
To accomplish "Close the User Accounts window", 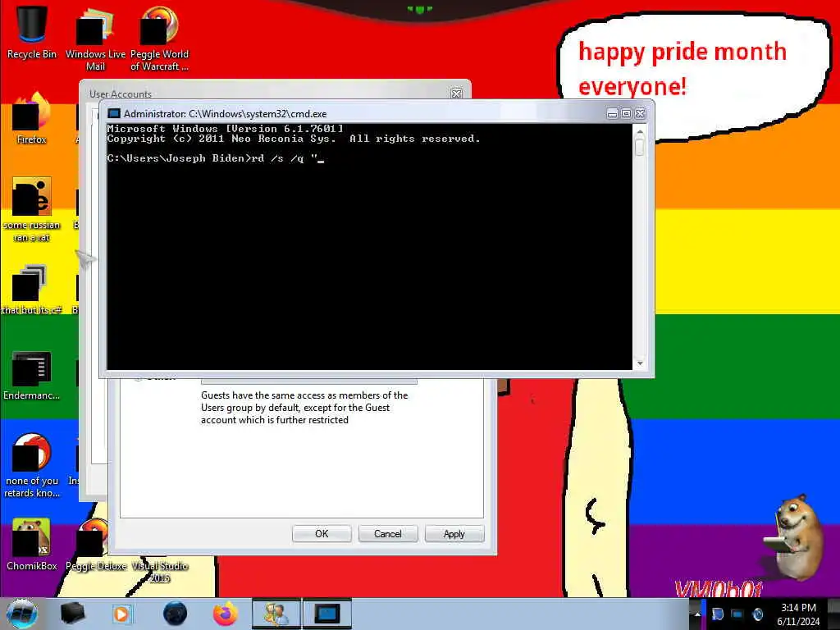I will point(456,94).
